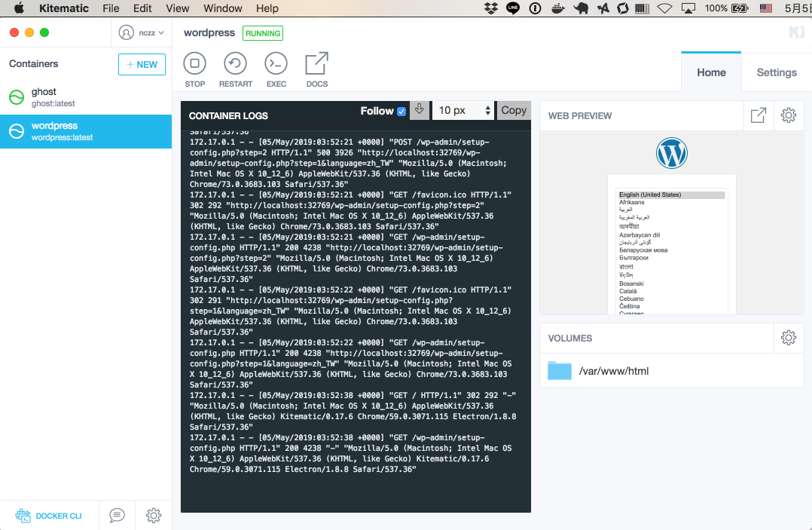Select the wordpress container in sidebar
Image resolution: width=812 pixels, height=530 pixels.
point(86,131)
